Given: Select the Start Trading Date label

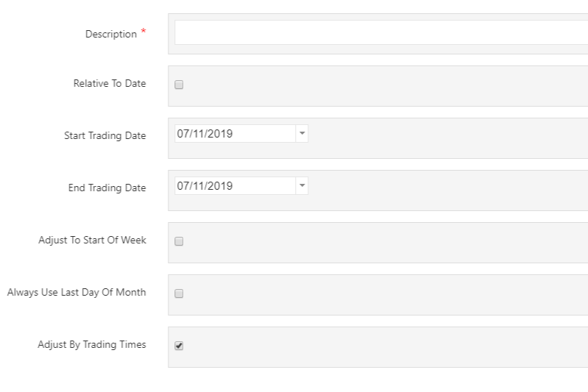Looking at the screenshot, I should [x=105, y=135].
